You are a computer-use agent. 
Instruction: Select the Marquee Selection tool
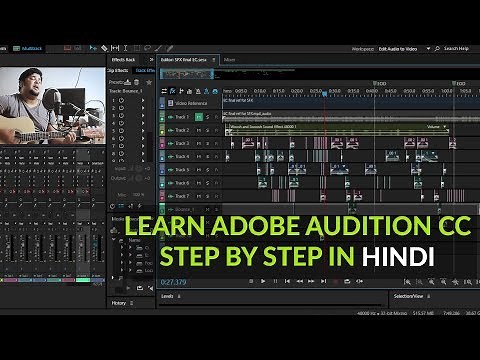[x=137, y=48]
